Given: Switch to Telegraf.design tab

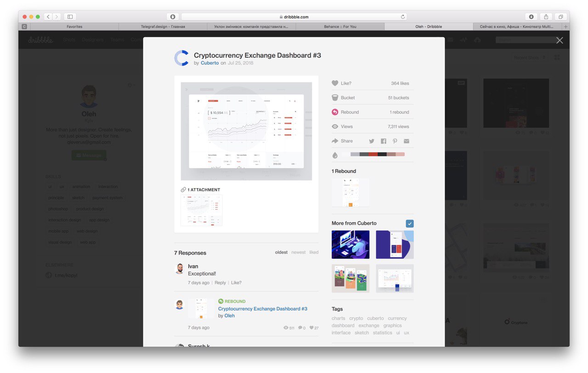Looking at the screenshot, I should coord(163,27).
